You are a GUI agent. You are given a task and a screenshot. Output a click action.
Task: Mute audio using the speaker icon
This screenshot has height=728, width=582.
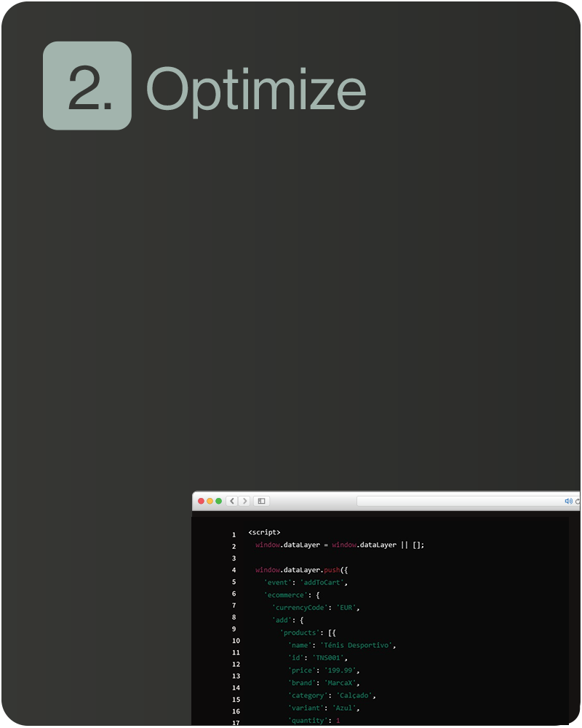pyautogui.click(x=568, y=501)
